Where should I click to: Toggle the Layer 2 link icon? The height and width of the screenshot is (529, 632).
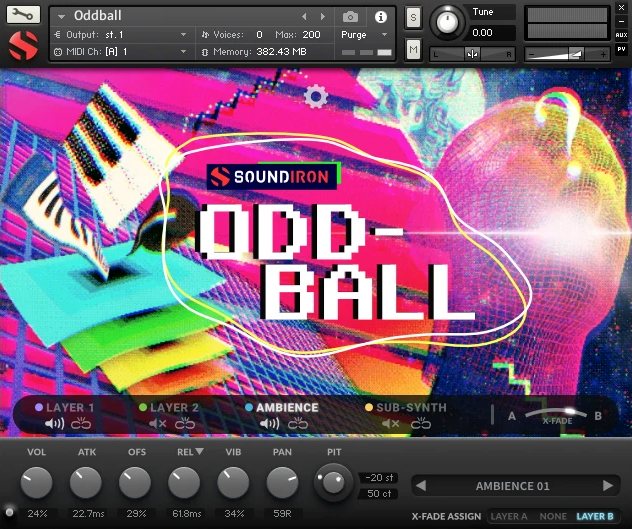point(185,424)
